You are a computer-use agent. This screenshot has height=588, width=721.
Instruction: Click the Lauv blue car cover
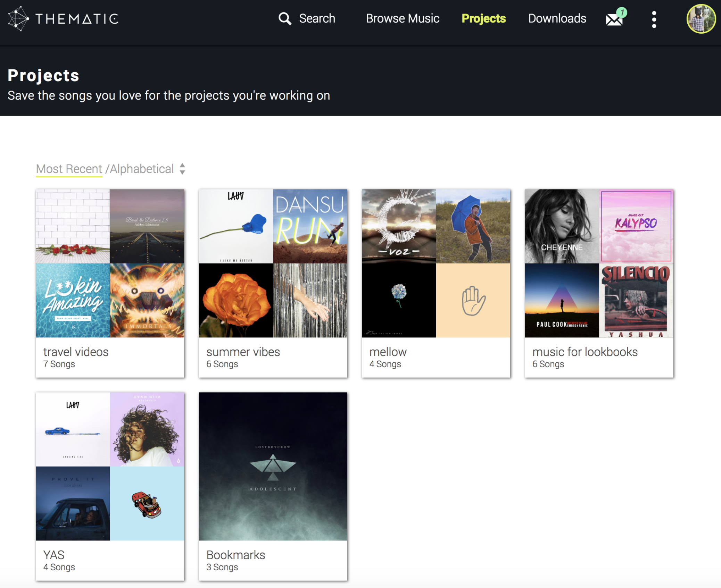click(x=73, y=429)
